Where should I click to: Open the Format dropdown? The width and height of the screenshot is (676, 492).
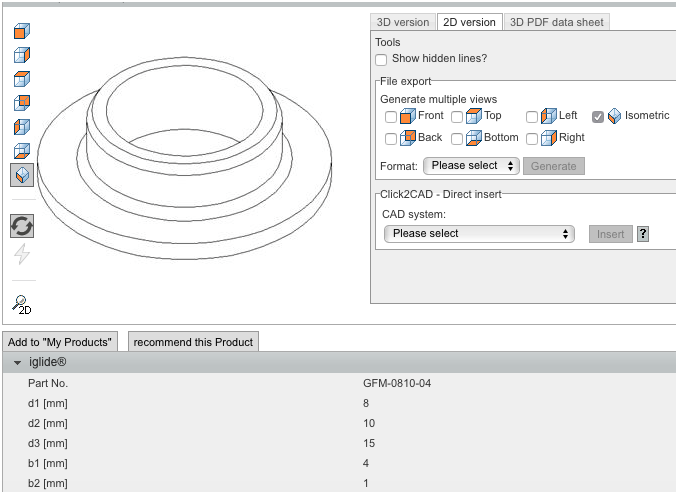pos(470,166)
